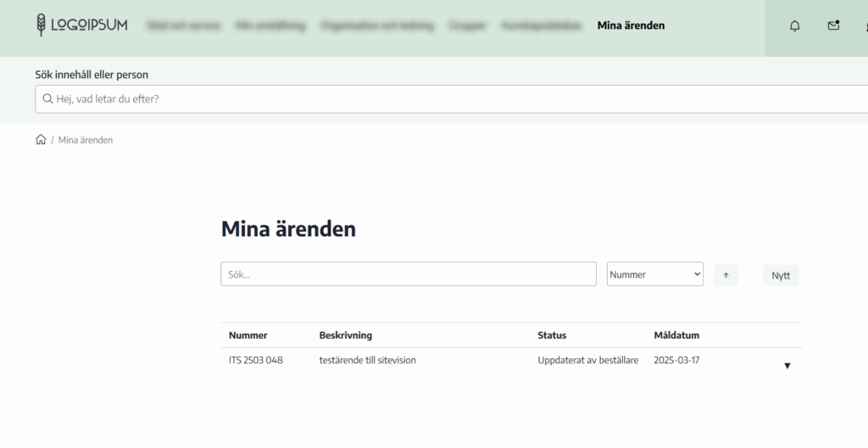Focus the 'Hej, vad letar du efter?' search field
Screen dimensions: 868x448
458,99
